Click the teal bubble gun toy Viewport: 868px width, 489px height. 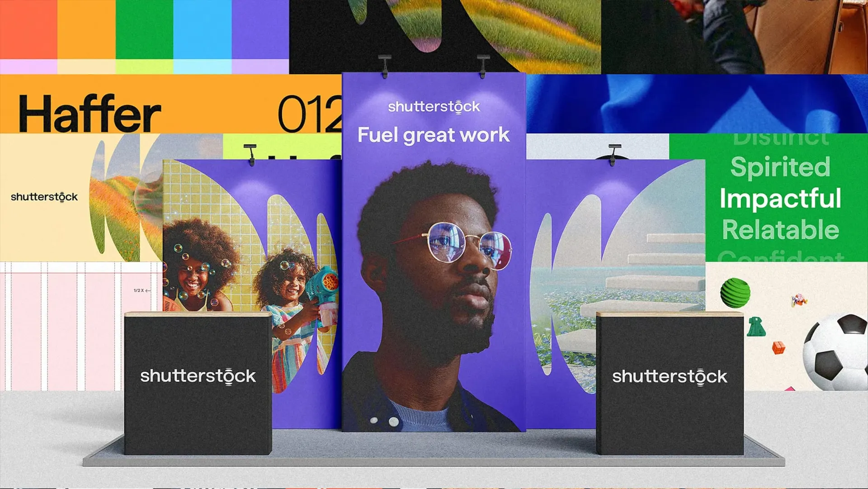coord(322,291)
